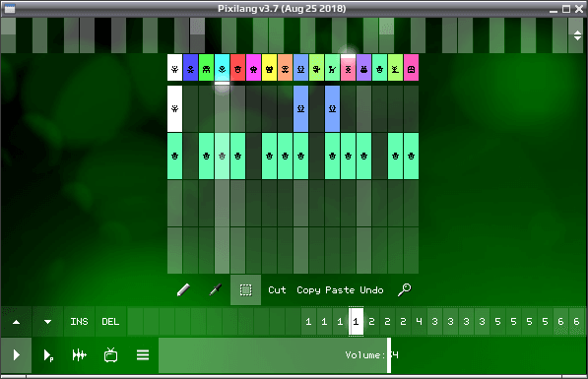Screen dimensions: 588x379
Task: Choose the light blue instrument in palette
Action: (300, 68)
